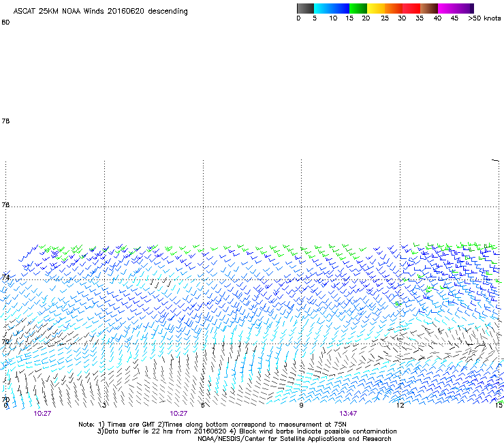Click the '10:27' time label left of longitude 6
Image resolution: width=504 pixels, height=443 pixels.
(178, 414)
